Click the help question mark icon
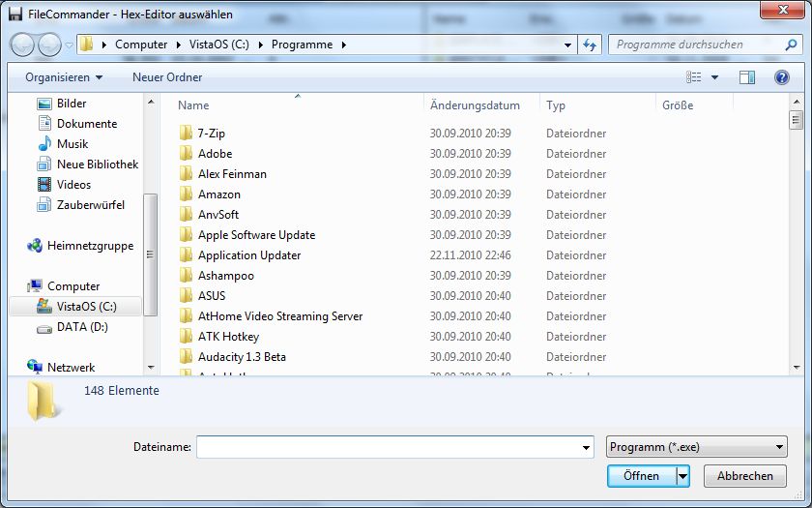The image size is (812, 508). pyautogui.click(x=782, y=77)
